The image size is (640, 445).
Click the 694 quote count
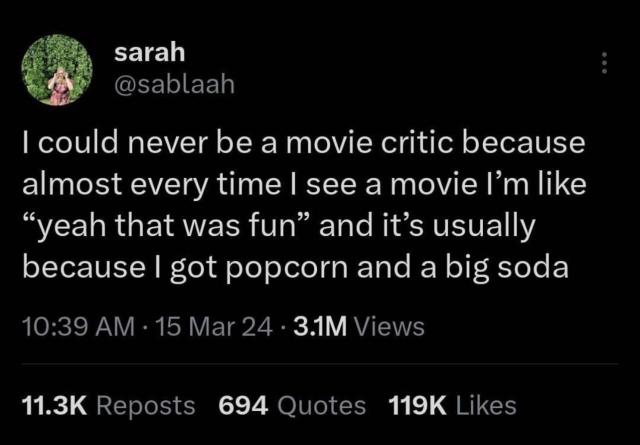[x=243, y=406]
